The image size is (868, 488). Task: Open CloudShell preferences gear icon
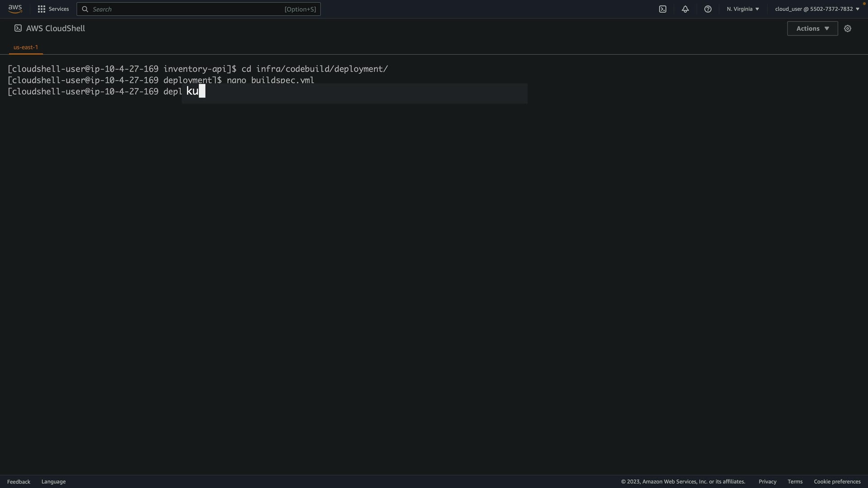[848, 28]
